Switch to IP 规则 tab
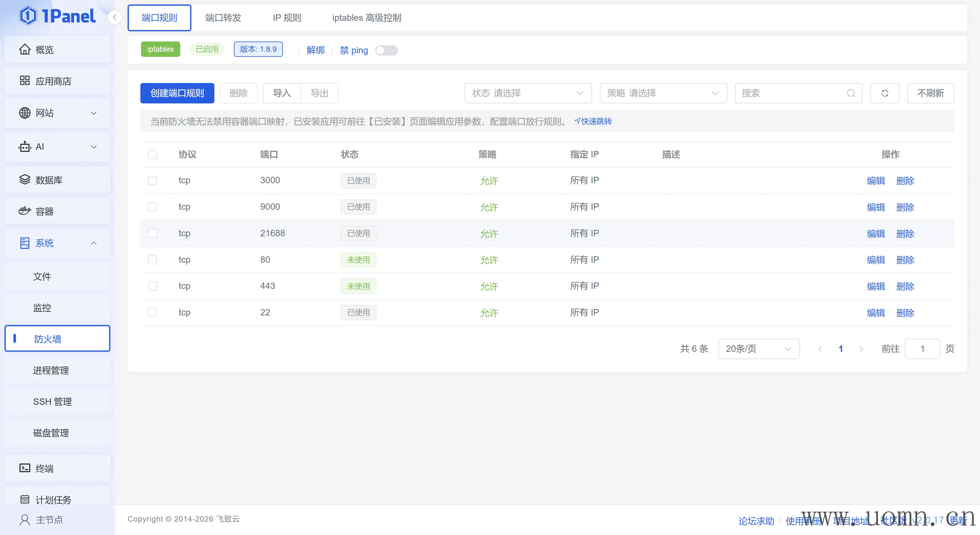The image size is (980, 535). [287, 18]
